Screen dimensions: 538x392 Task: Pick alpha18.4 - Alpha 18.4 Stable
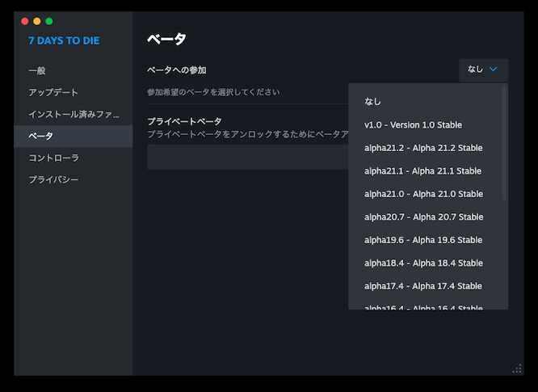[422, 263]
